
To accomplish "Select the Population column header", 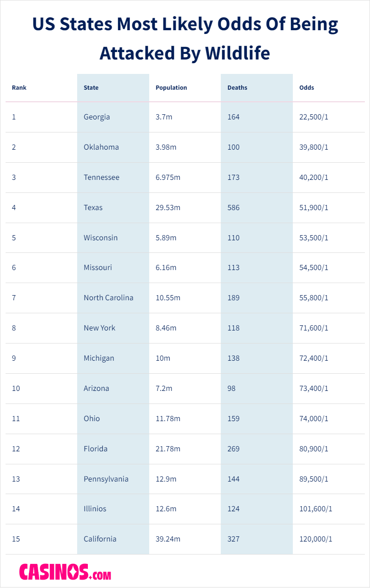I will pos(171,88).
